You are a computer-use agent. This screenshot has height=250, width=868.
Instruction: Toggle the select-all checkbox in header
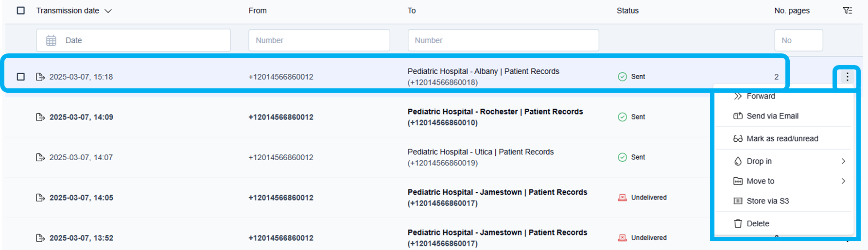coord(21,11)
